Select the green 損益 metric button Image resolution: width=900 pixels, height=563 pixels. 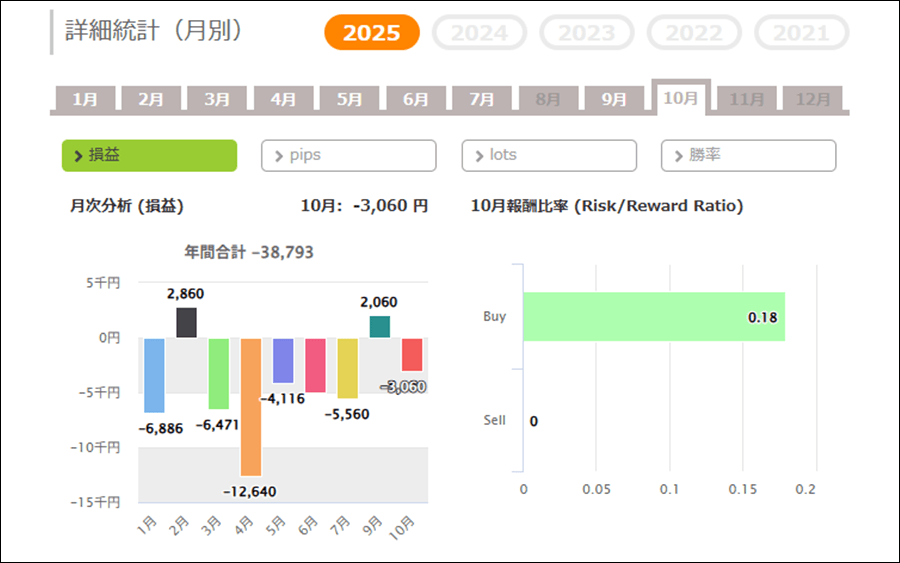pyautogui.click(x=149, y=156)
